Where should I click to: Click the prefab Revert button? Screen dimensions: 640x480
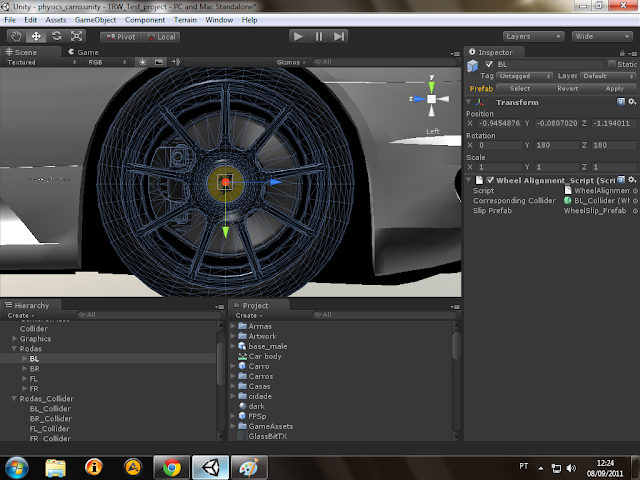(x=567, y=88)
